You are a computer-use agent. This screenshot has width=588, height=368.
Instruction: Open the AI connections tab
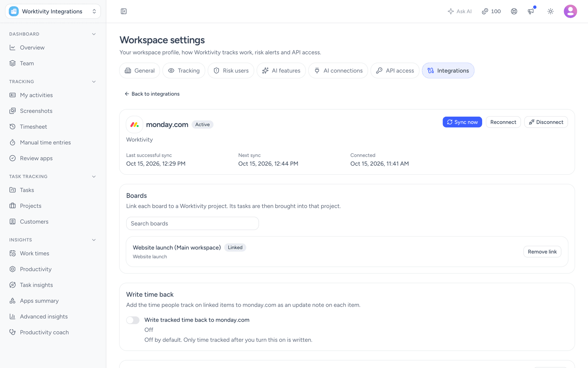338,71
